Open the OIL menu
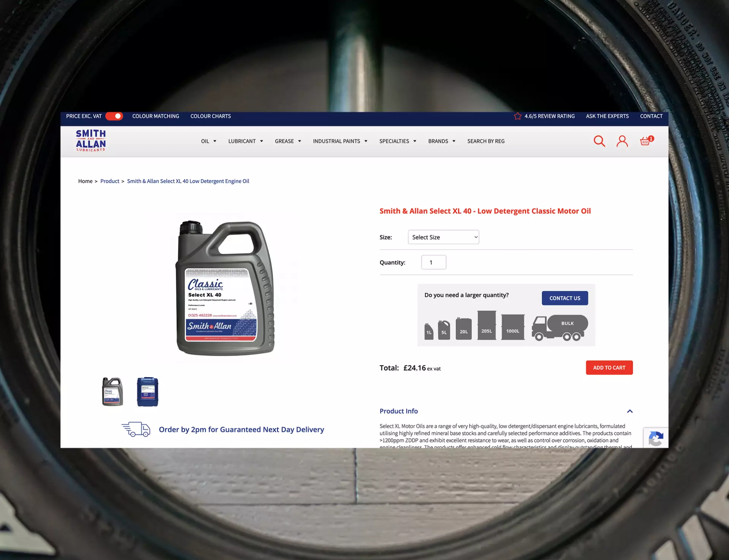 [x=205, y=141]
